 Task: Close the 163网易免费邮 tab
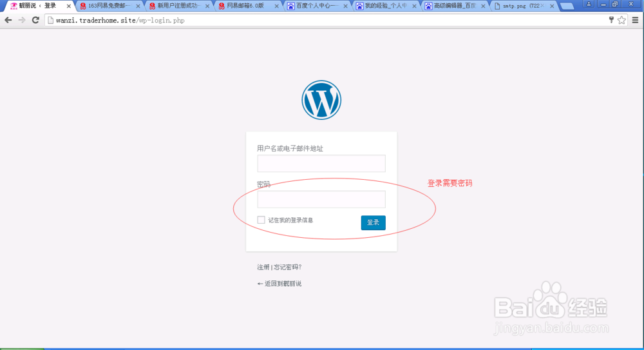[138, 6]
